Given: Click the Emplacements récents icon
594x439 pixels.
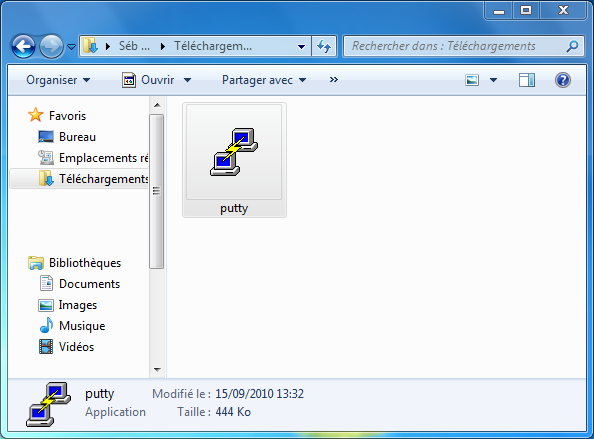Looking at the screenshot, I should (x=46, y=158).
